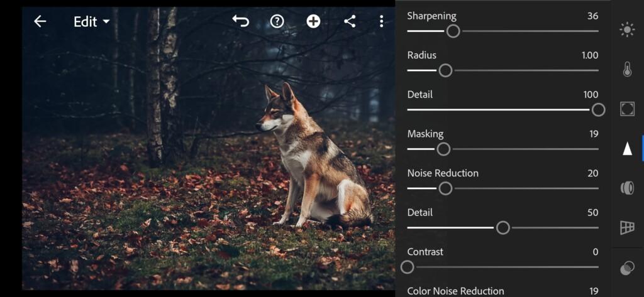This screenshot has width=644, height=297.
Task: Select the Masking value 19
Action: [594, 134]
